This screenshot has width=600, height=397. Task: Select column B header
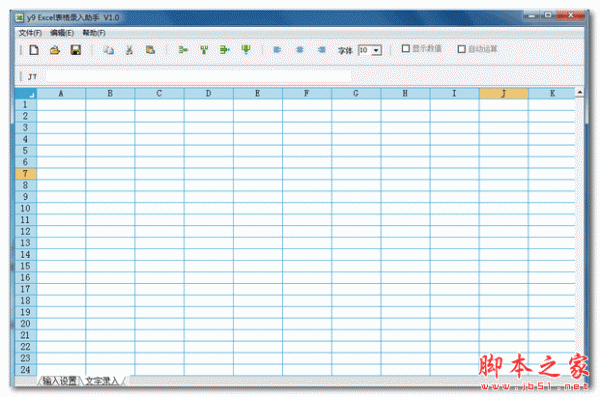click(110, 93)
